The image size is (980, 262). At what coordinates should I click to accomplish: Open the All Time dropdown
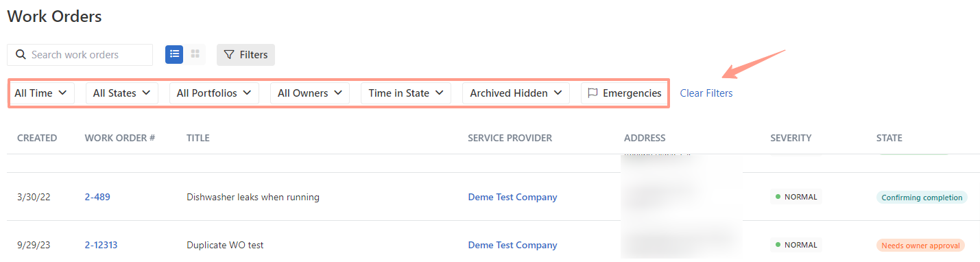click(40, 93)
